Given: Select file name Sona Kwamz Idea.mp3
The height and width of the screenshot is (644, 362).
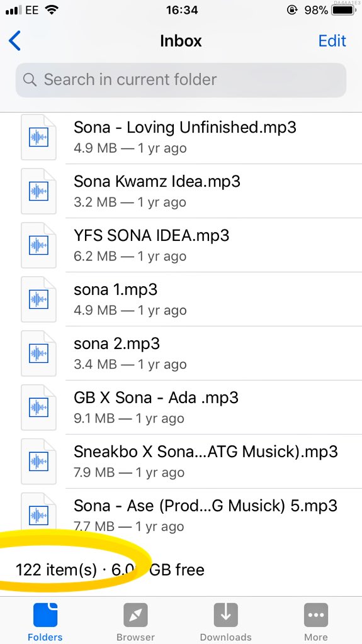Looking at the screenshot, I should pos(157,182).
